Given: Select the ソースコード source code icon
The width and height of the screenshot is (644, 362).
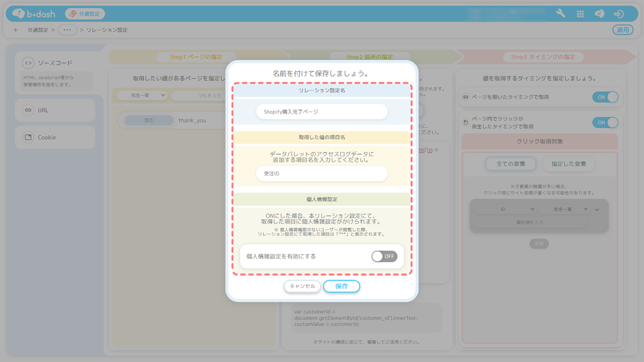Looking at the screenshot, I should 28,63.
